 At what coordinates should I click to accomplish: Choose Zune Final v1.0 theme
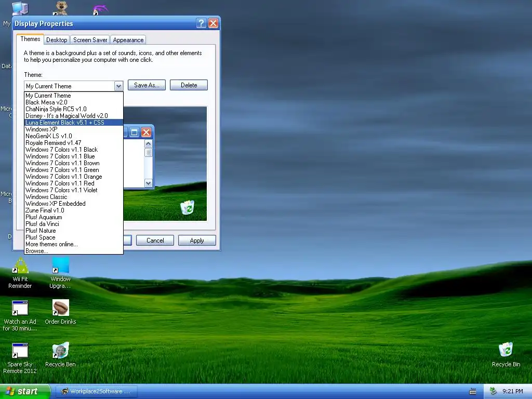pyautogui.click(x=74, y=210)
